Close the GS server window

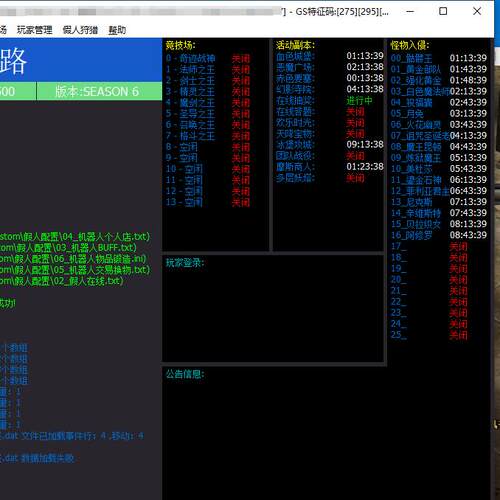pyautogui.click(x=477, y=11)
